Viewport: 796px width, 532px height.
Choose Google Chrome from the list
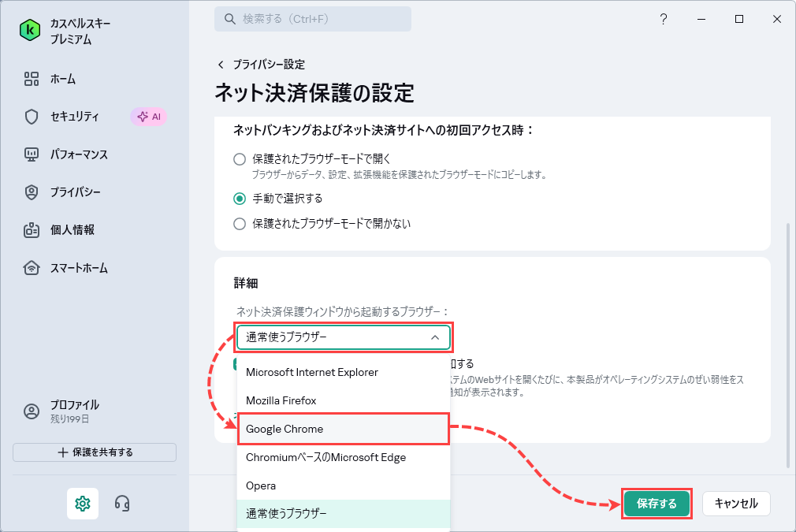[x=344, y=429]
